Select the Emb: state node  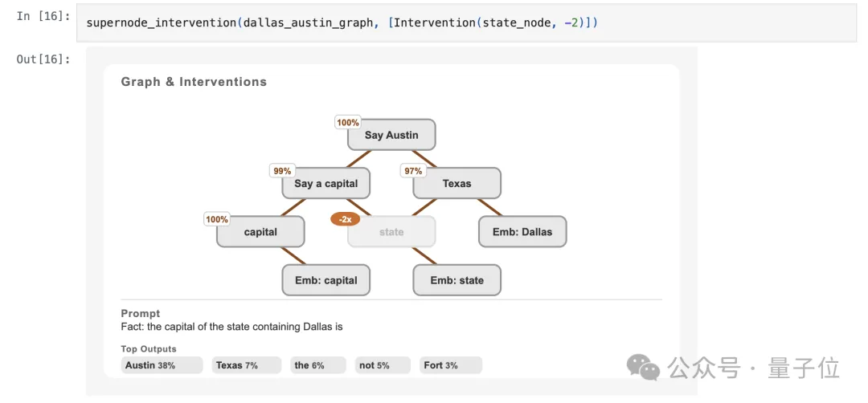[x=457, y=280]
